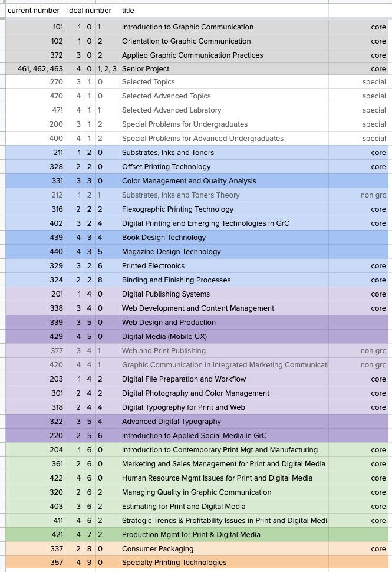
Task: Click current number cell '204'
Action: pos(35,450)
